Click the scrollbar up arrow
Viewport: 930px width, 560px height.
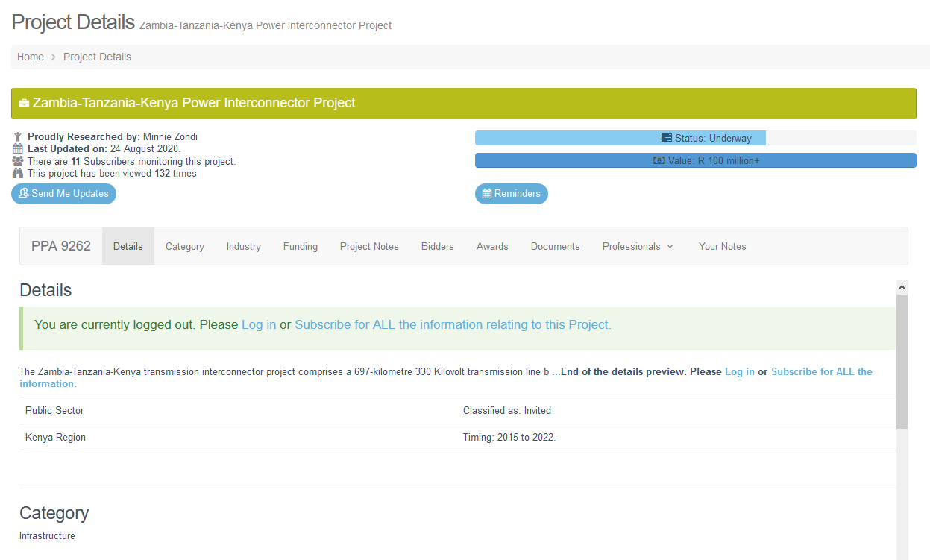(902, 287)
